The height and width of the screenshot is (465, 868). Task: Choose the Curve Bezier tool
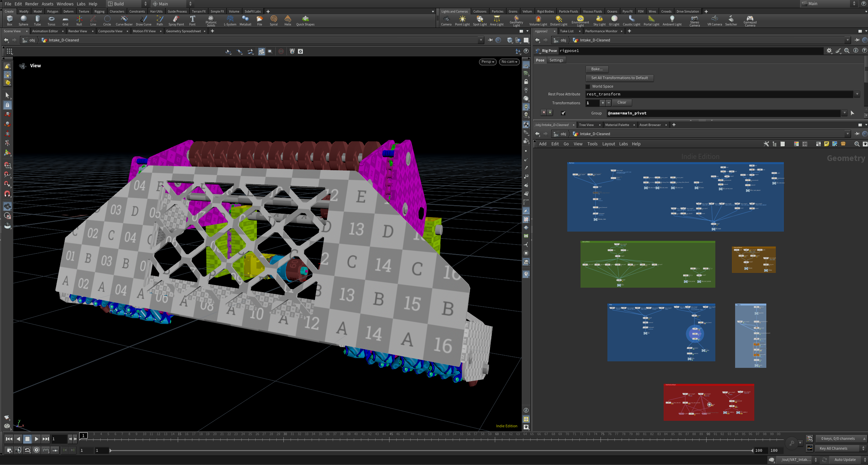124,21
